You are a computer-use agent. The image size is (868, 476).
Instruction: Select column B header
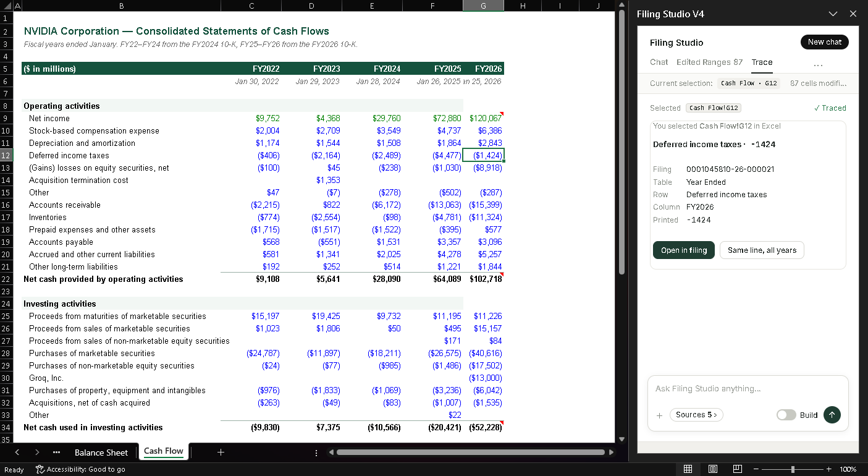(121, 6)
